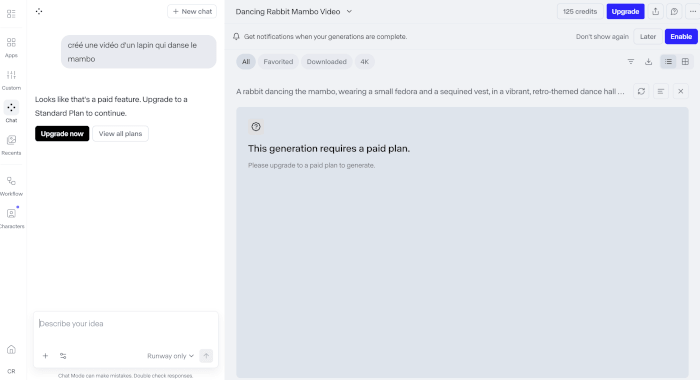Open the Apps section

point(11,47)
